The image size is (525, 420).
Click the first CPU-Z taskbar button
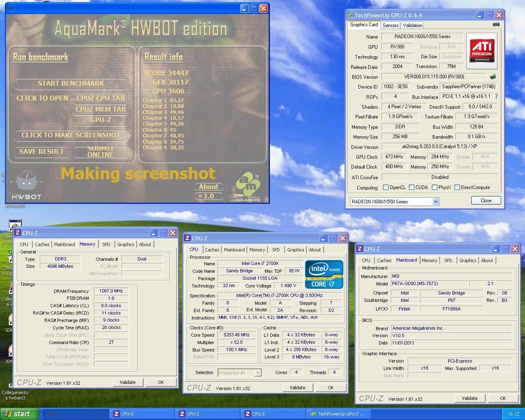(x=142, y=414)
